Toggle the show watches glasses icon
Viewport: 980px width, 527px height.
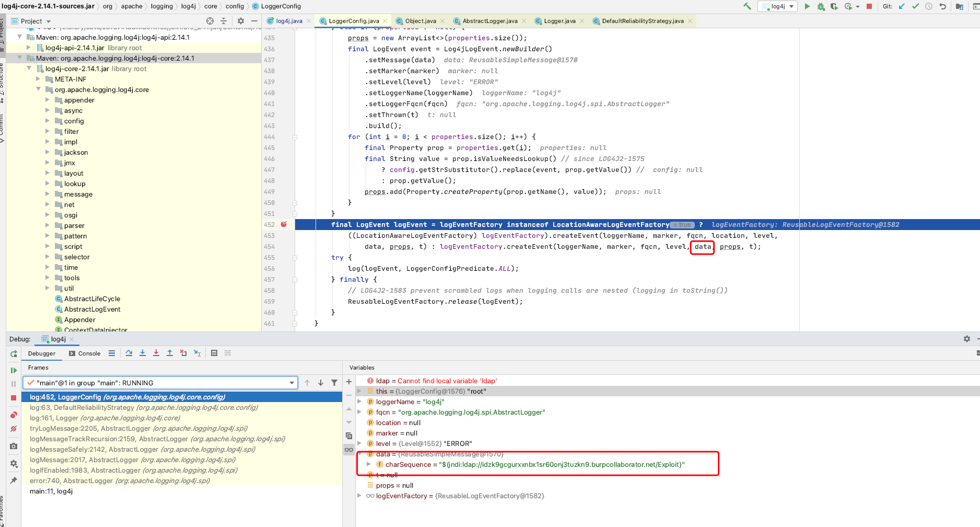coord(349,450)
